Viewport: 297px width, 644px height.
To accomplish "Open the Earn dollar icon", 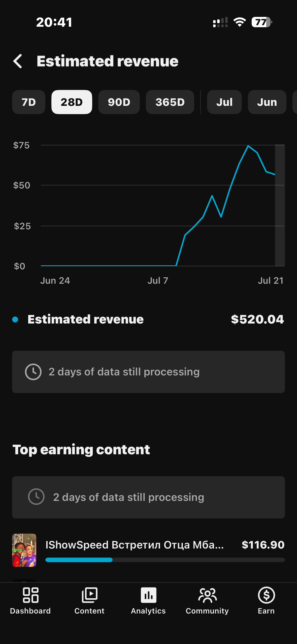I will tap(266, 595).
